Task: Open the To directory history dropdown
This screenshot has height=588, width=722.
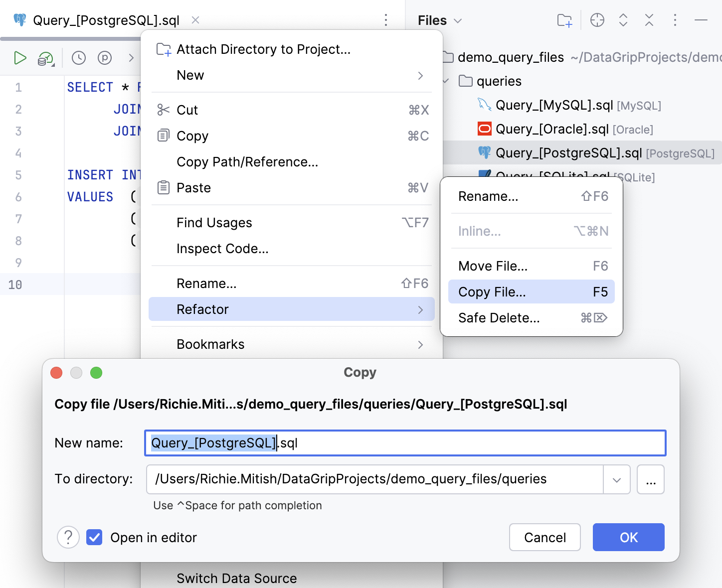Action: (617, 479)
